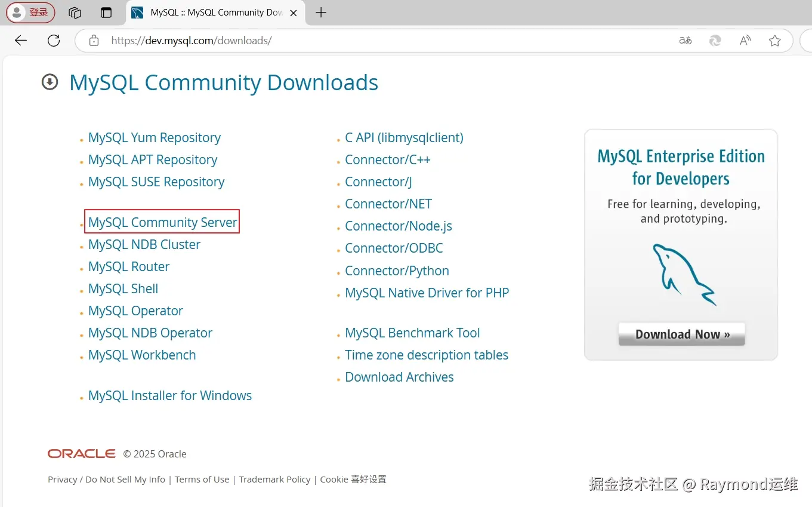Open MySQL Workbench link

click(142, 355)
